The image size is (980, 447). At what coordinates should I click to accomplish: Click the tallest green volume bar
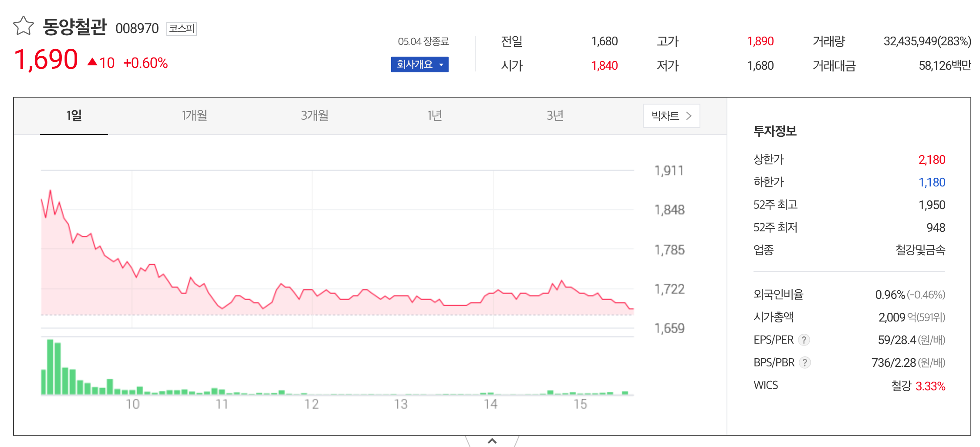coord(50,367)
